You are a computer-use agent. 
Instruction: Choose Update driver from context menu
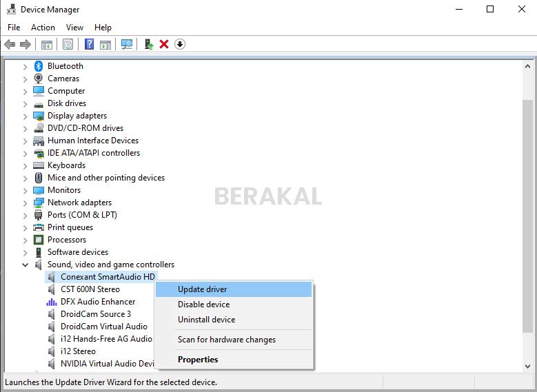tap(234, 289)
